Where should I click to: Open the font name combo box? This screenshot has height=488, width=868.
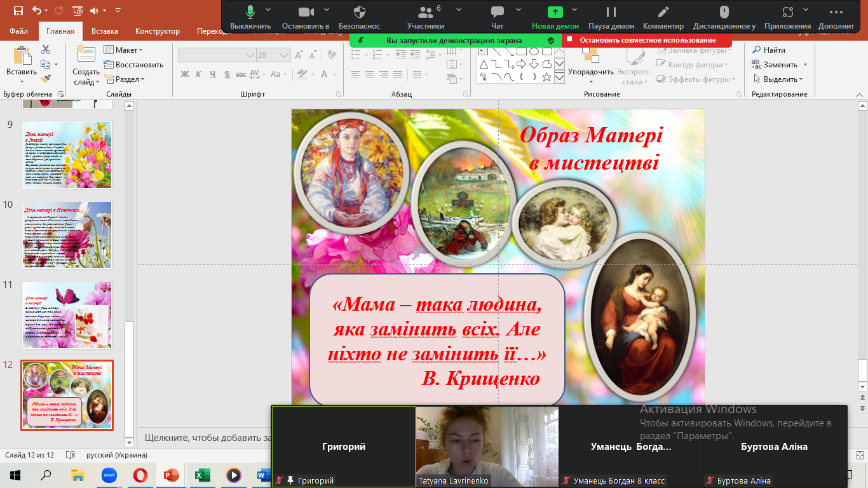click(217, 55)
